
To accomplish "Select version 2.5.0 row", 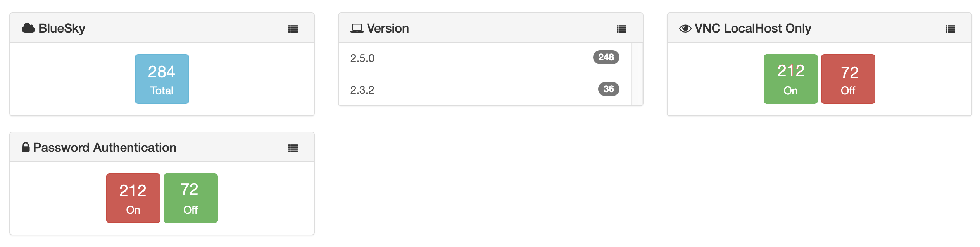I will point(465,58).
